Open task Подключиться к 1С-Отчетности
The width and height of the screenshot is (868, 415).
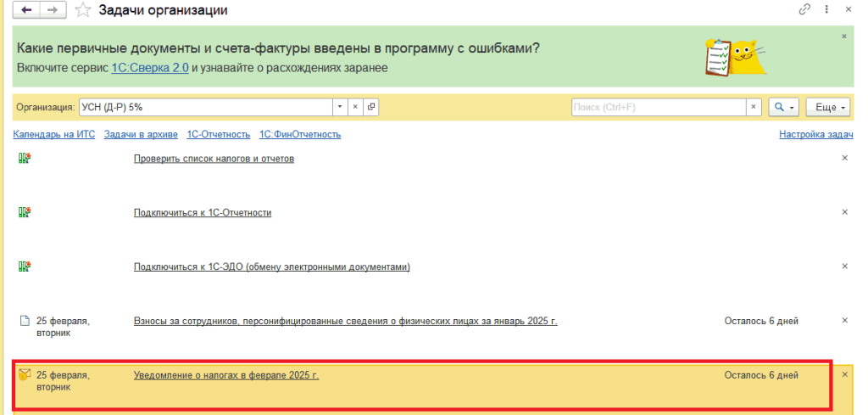203,213
